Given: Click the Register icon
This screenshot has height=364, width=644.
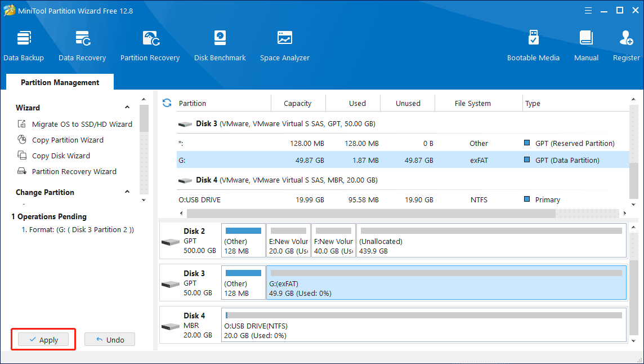Looking at the screenshot, I should (x=627, y=38).
